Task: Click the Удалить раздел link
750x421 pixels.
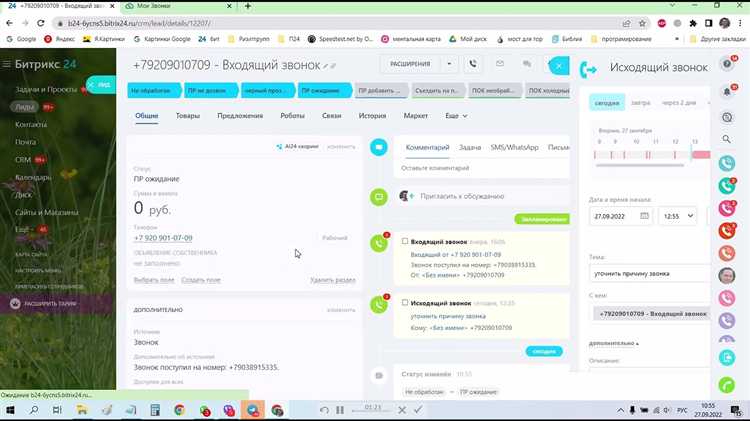Action: click(332, 280)
